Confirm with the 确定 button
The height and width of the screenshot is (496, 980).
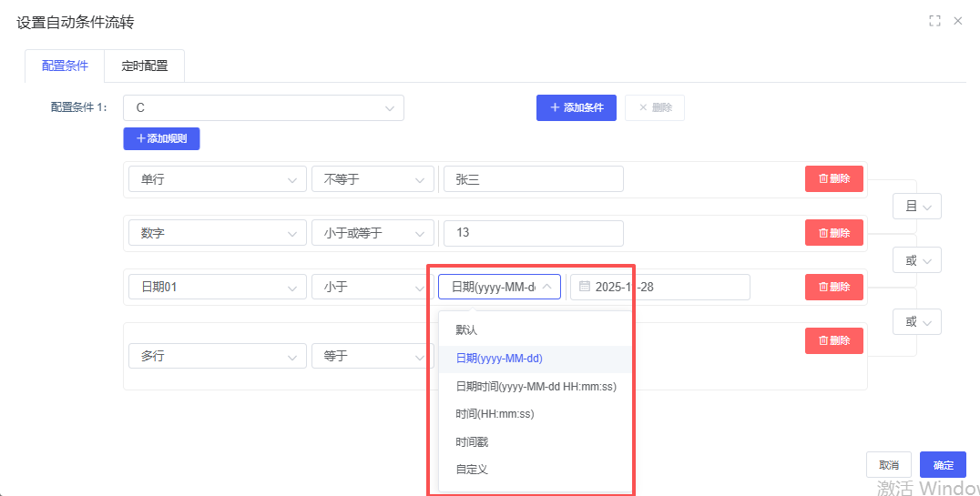(943, 465)
